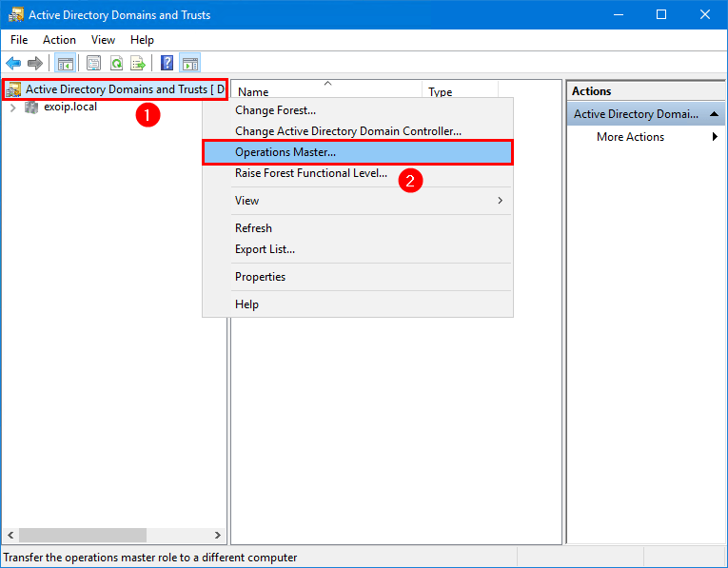Click the Refresh toolbar icon
The width and height of the screenshot is (728, 568).
pyautogui.click(x=116, y=63)
